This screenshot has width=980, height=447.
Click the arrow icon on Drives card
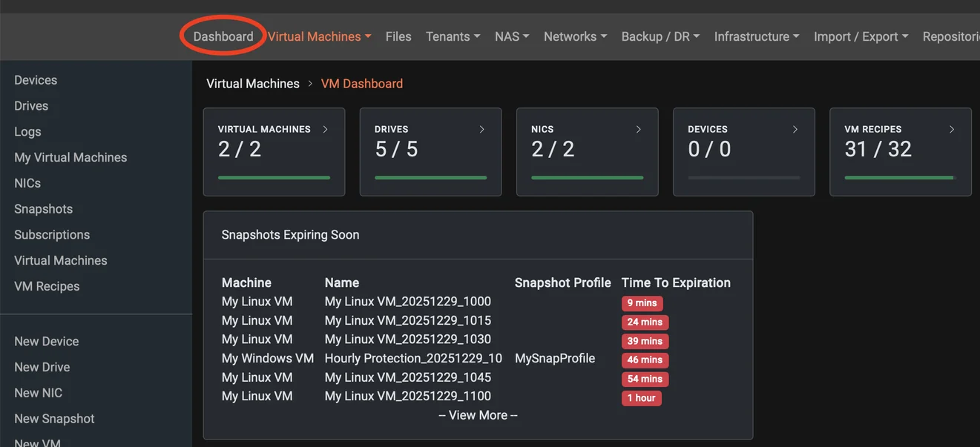481,129
